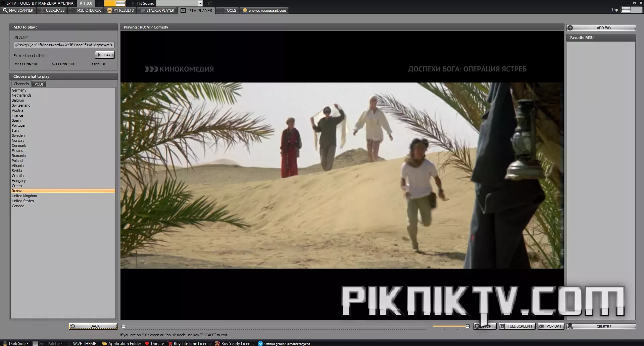The width and height of the screenshot is (644, 346).
Task: Switch to the USER:PASS tab
Action: point(52,10)
